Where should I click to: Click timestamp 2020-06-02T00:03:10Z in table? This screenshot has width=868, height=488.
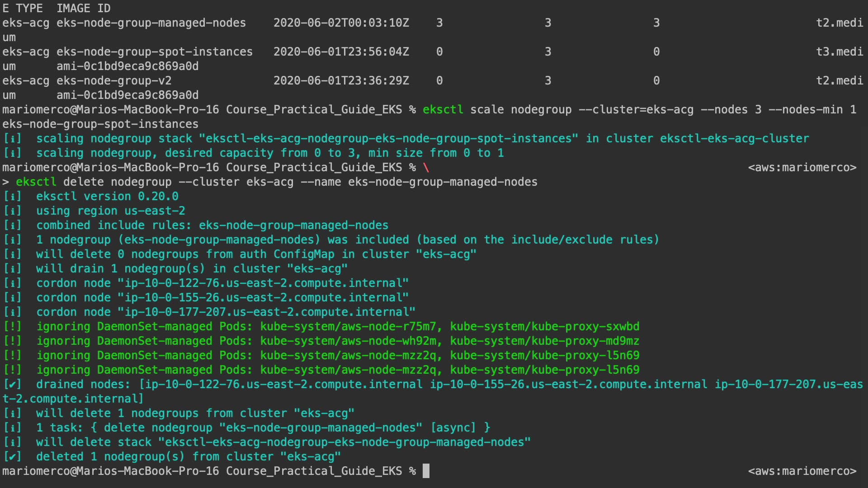341,23
